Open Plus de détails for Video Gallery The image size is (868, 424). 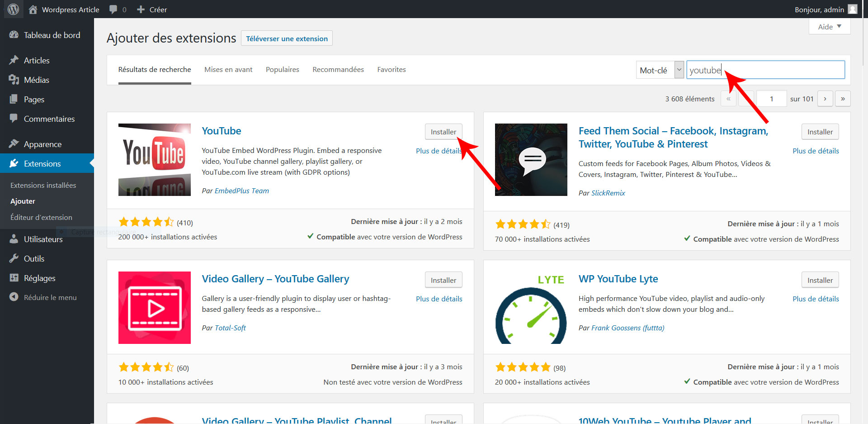(x=439, y=299)
